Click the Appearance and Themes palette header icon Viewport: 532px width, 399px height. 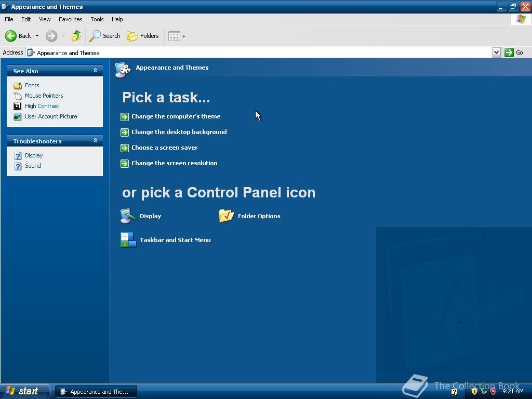(x=123, y=70)
